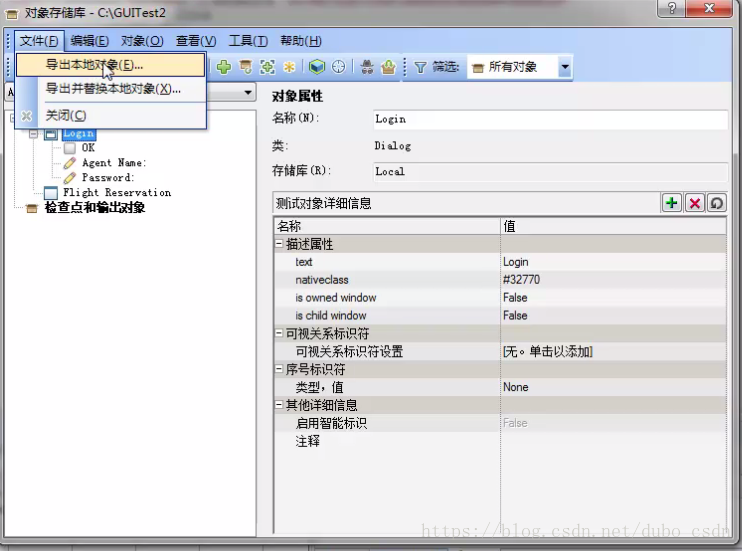Click the green plus Add Objects icon
Viewport: 742px width, 551px height.
[x=224, y=67]
